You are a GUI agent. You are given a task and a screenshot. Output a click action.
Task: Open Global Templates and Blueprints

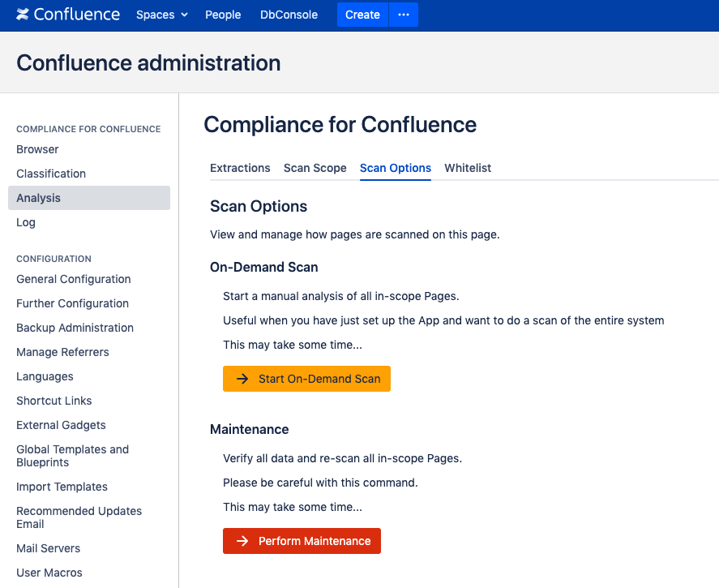click(72, 456)
